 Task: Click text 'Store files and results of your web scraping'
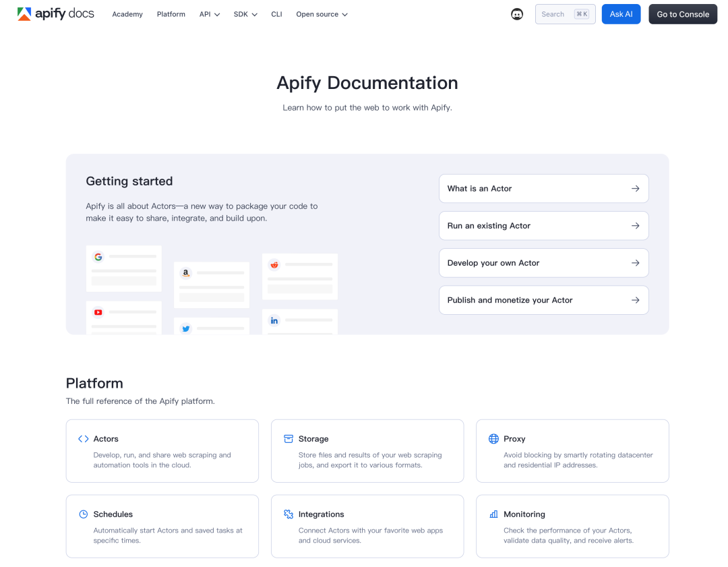click(x=370, y=455)
